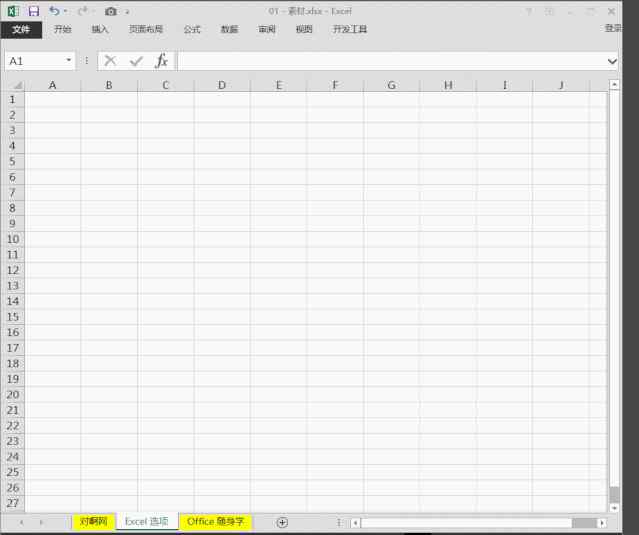Select column D header
This screenshot has height=535, width=639.
(222, 85)
